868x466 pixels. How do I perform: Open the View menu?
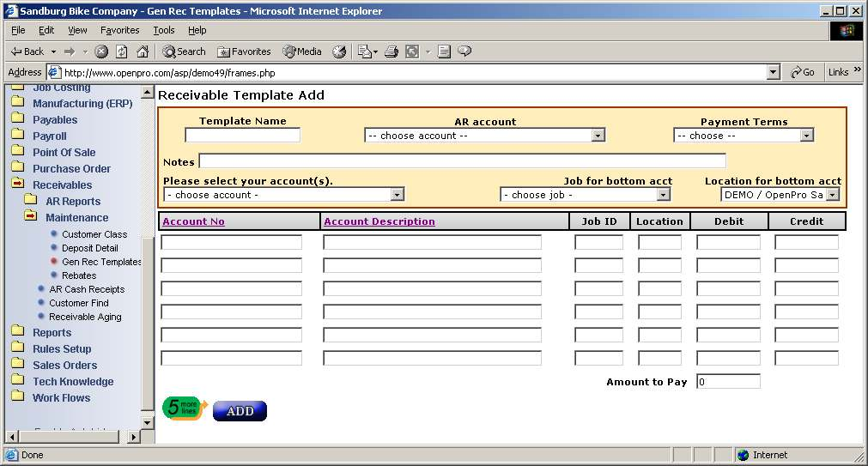tap(77, 30)
